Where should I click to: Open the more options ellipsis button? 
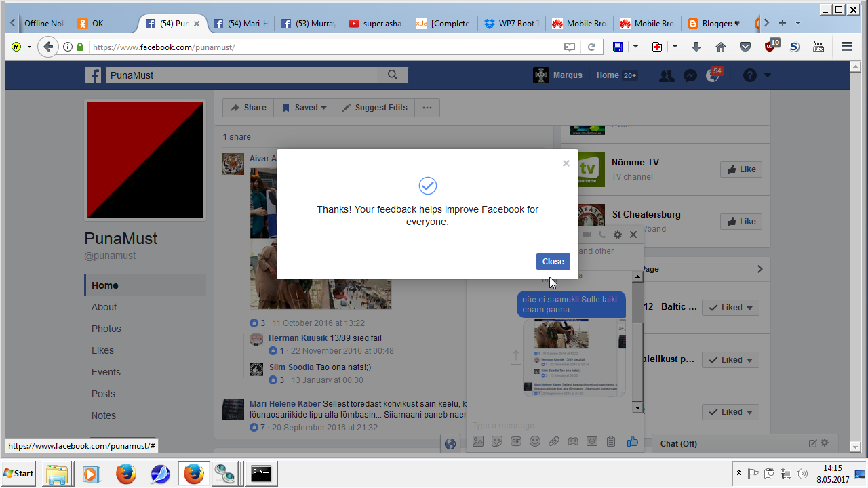[427, 108]
